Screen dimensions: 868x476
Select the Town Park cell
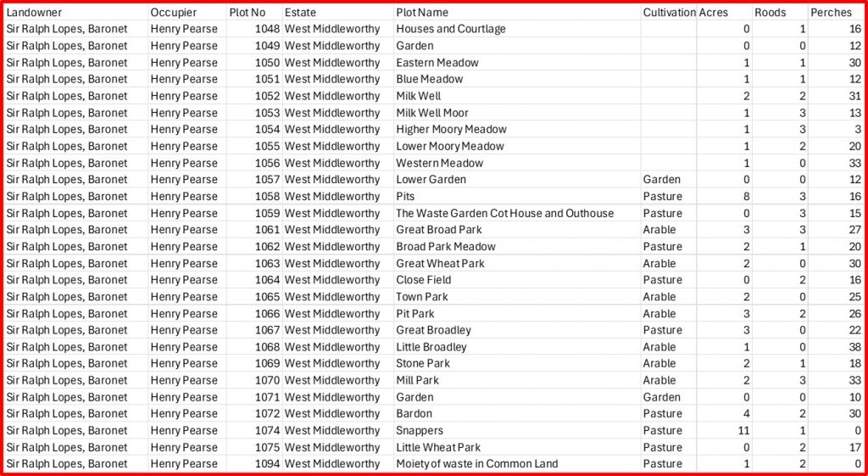tap(518, 296)
